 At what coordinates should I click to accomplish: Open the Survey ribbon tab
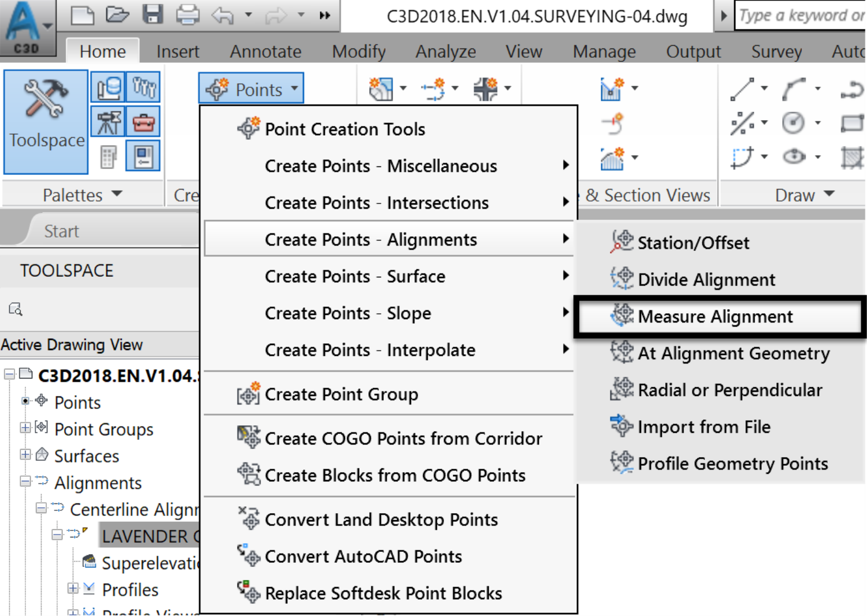(776, 51)
